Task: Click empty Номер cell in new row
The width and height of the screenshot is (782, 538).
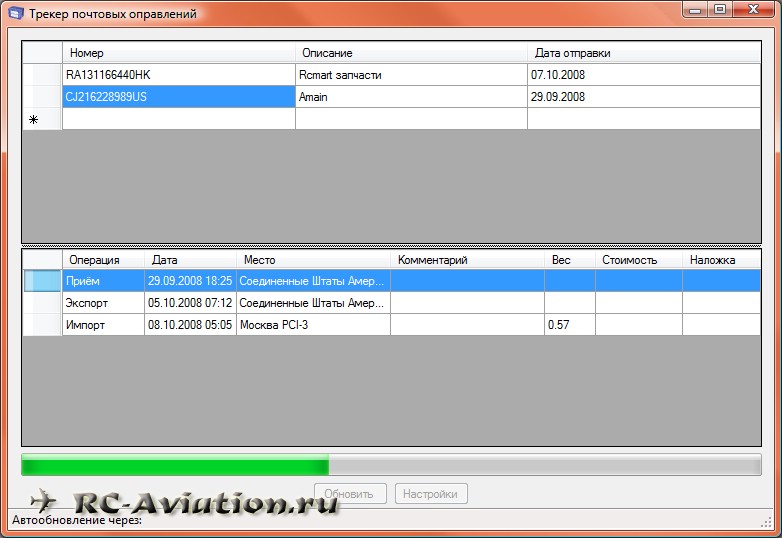Action: coord(178,119)
